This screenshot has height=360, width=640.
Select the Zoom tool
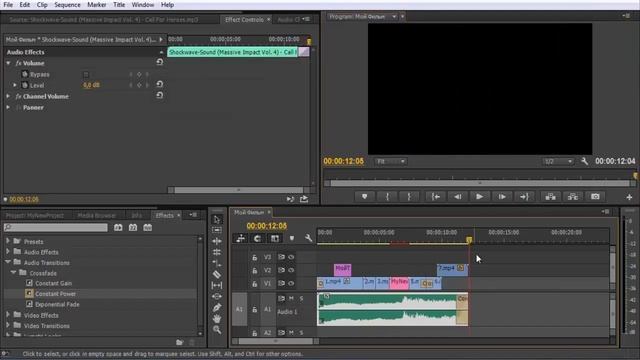click(x=217, y=329)
